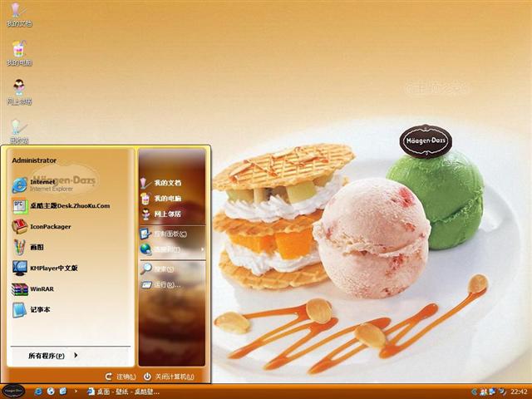Image resolution: width=532 pixels, height=399 pixels.
Task: Click the tray icon beside the clock
Action: 502,392
